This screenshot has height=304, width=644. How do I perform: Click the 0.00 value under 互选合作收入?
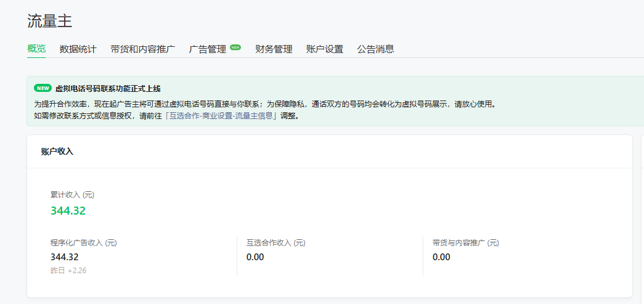(255, 257)
